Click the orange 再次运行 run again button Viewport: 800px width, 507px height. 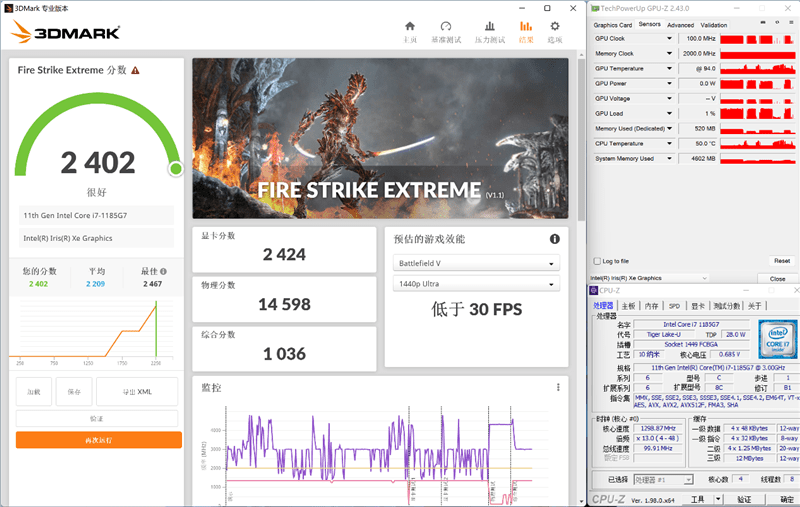coord(98,440)
